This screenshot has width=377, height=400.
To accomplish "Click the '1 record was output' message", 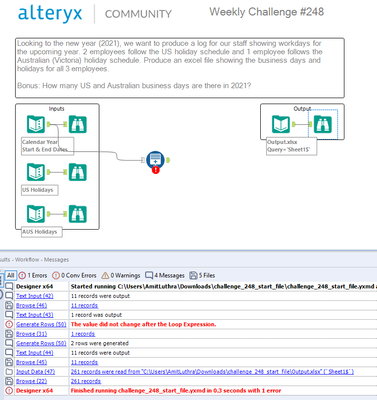I will [96, 315].
